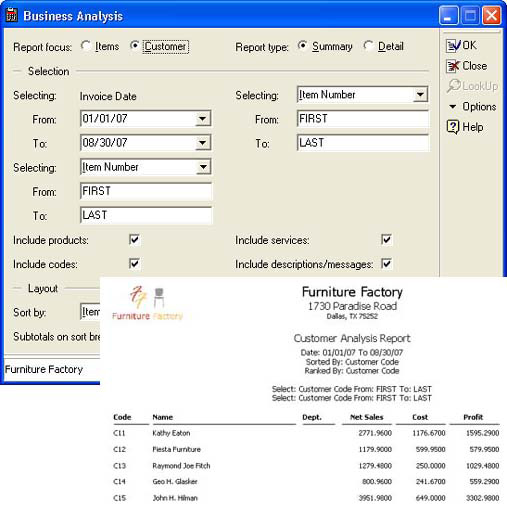
Task: Click the C11 customer code
Action: tap(119, 433)
